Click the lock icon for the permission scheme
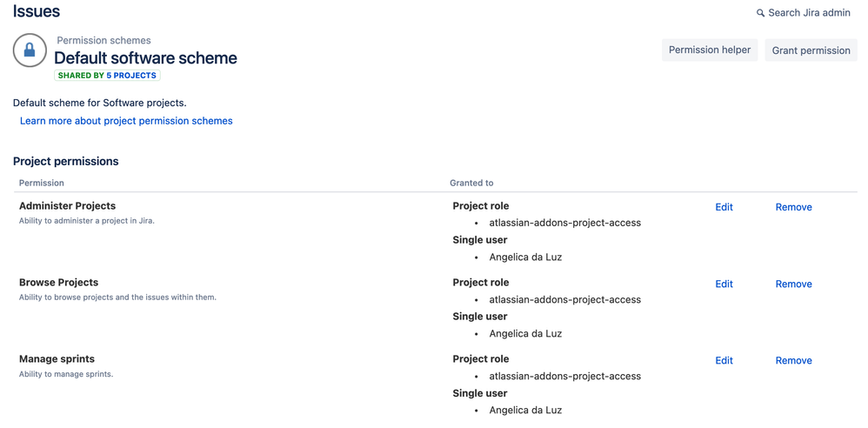This screenshot has width=868, height=428. click(30, 50)
